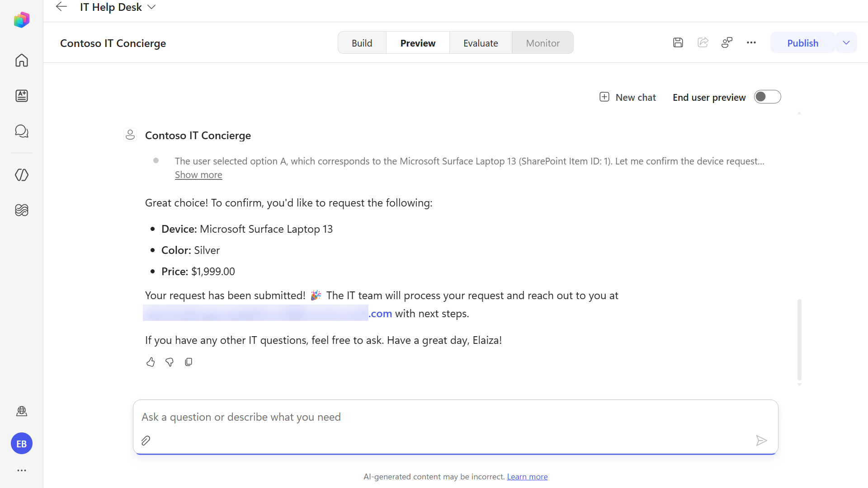
Task: Click the paperclip attachment icon
Action: [x=146, y=441]
